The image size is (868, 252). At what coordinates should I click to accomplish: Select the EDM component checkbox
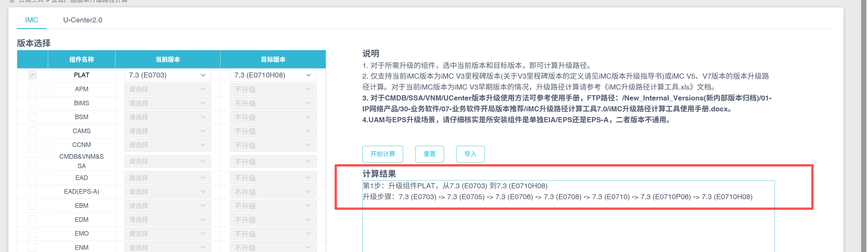pyautogui.click(x=32, y=220)
